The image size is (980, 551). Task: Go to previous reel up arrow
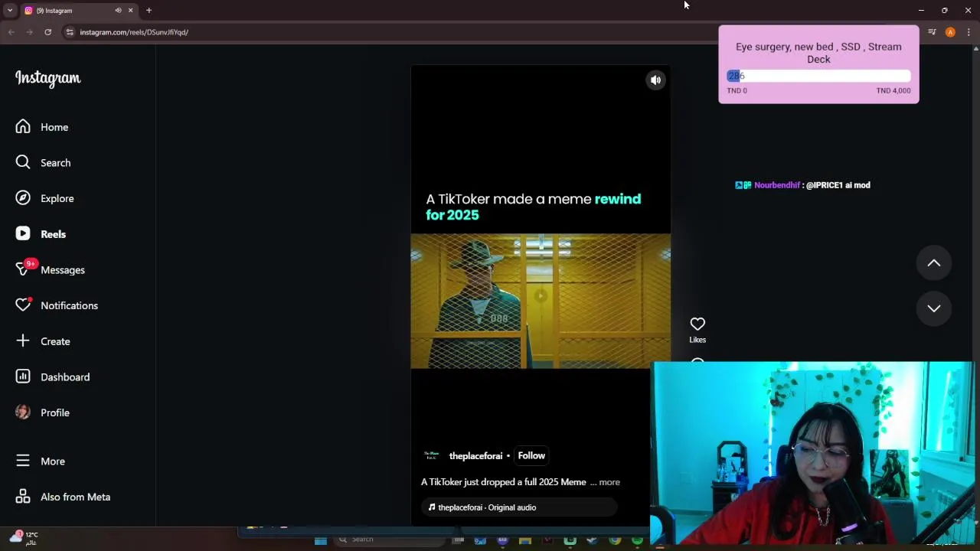[x=934, y=263]
